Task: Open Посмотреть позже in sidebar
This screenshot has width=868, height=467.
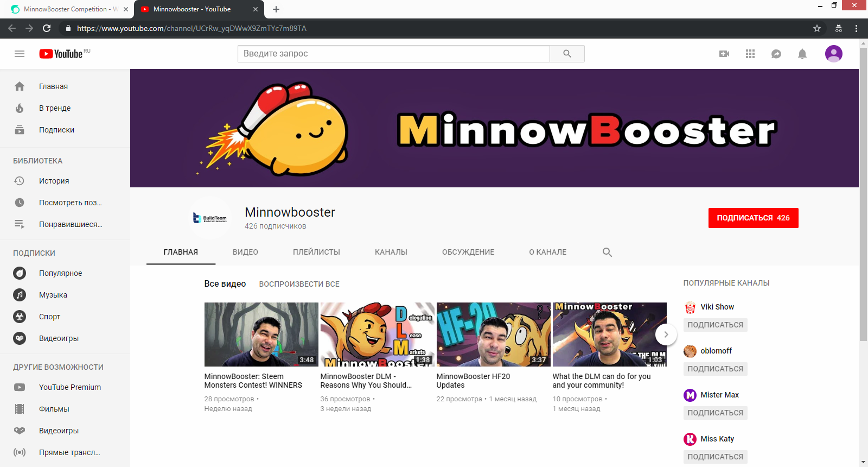Action: pyautogui.click(x=65, y=203)
